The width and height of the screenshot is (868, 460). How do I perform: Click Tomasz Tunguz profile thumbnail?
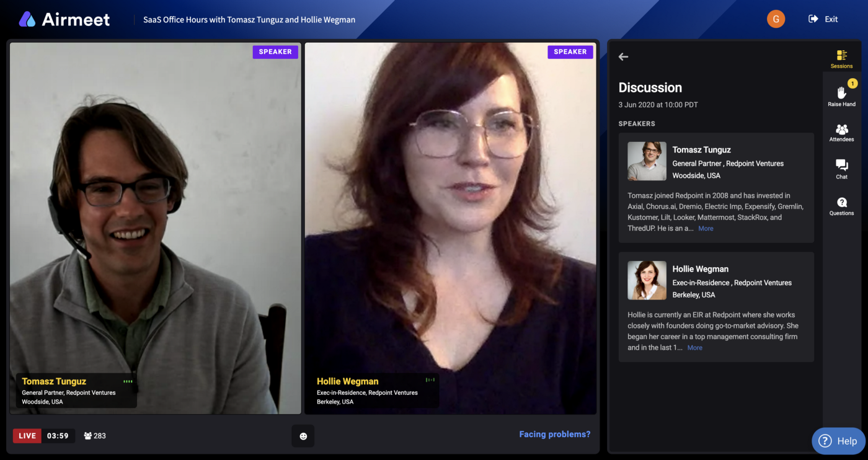pyautogui.click(x=647, y=161)
